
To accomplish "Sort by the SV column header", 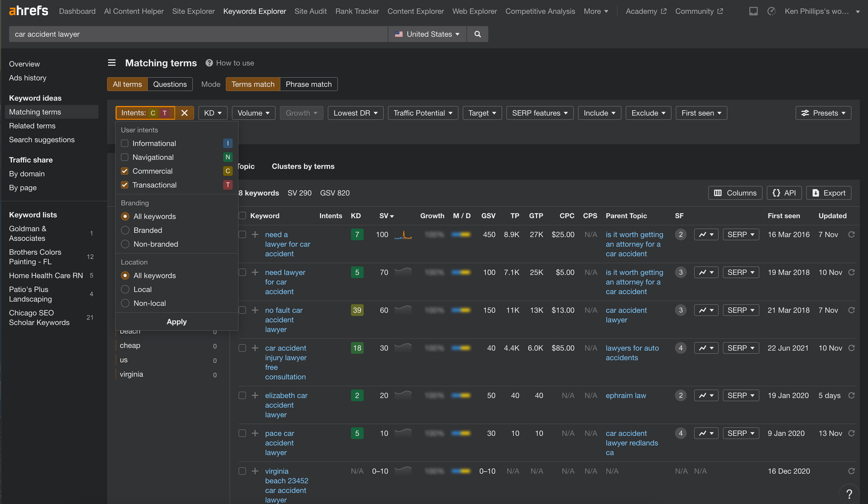I will click(387, 216).
